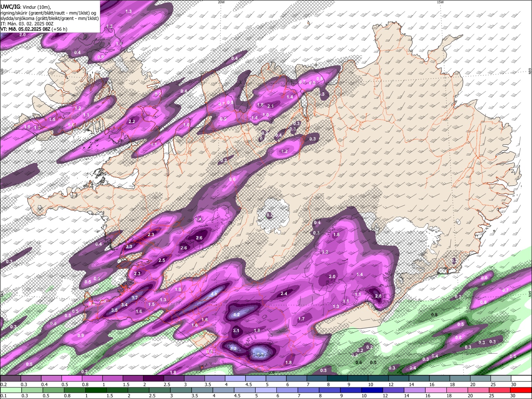Select upper legend swatch between 6 and 7

click(x=296, y=379)
